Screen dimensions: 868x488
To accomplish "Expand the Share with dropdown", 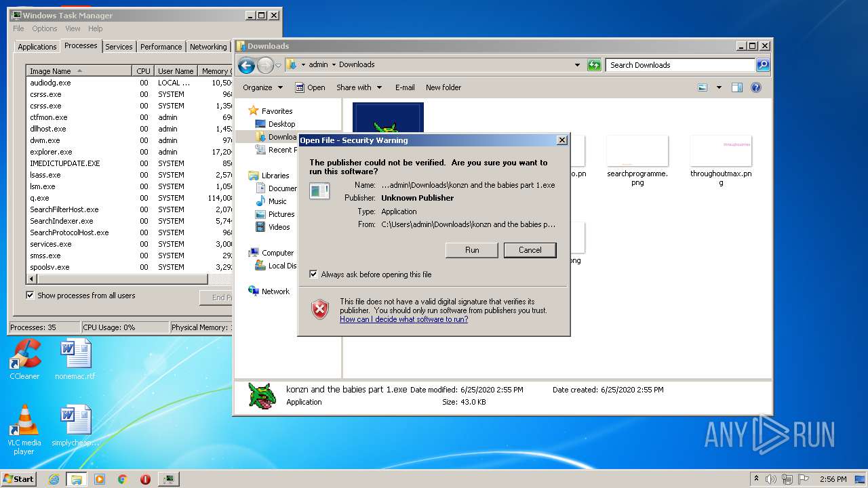I will 359,87.
